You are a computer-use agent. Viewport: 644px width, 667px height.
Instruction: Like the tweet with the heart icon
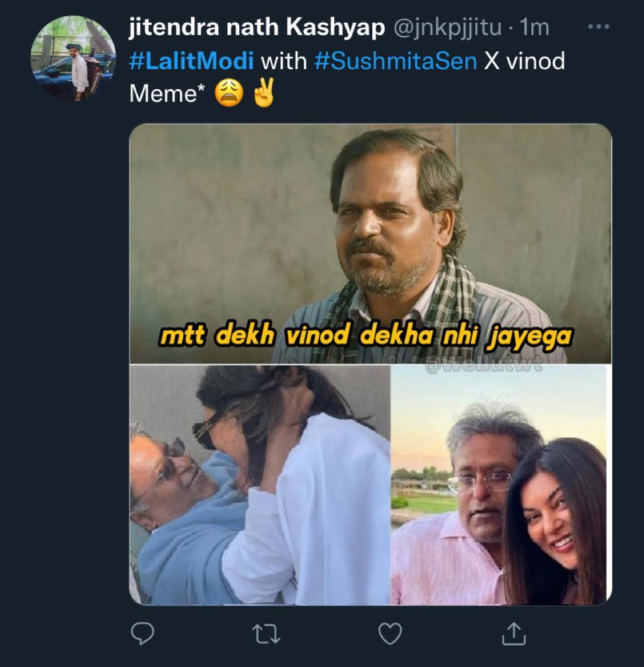coord(390,633)
